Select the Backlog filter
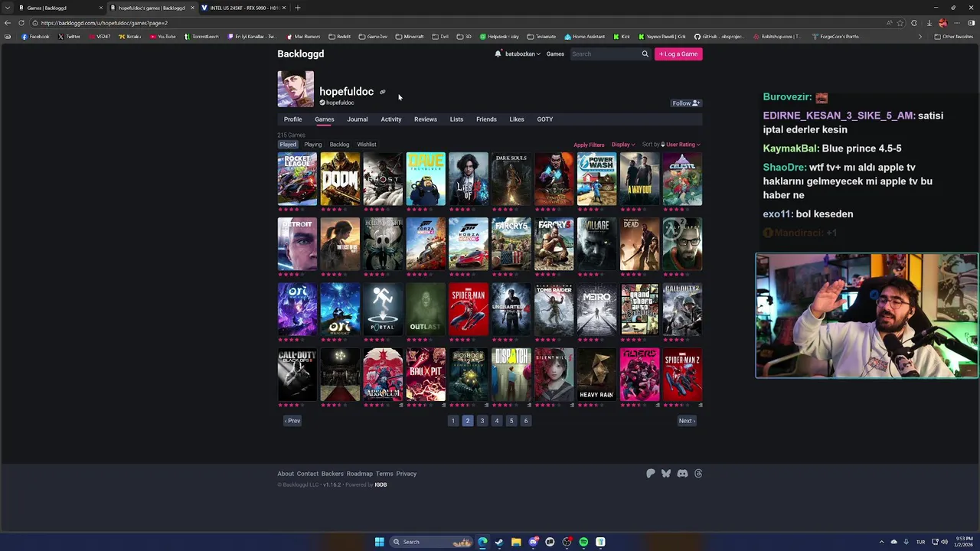The height and width of the screenshot is (551, 980). pos(339,144)
